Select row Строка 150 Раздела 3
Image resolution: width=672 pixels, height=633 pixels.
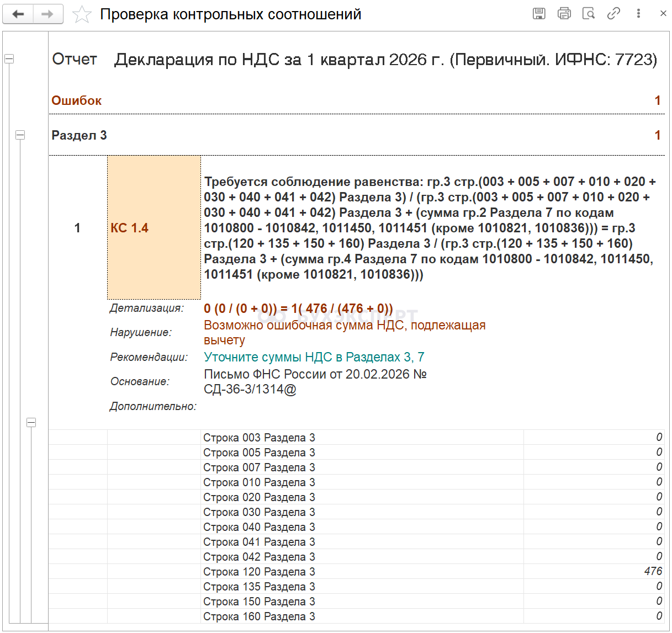(x=356, y=601)
